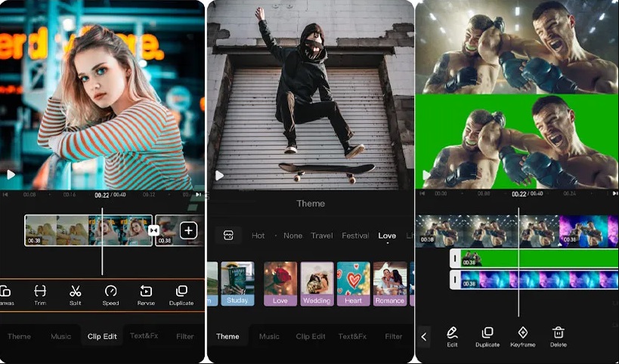Open the theme store icon left of Hot
This screenshot has height=364, width=619.
click(x=227, y=236)
